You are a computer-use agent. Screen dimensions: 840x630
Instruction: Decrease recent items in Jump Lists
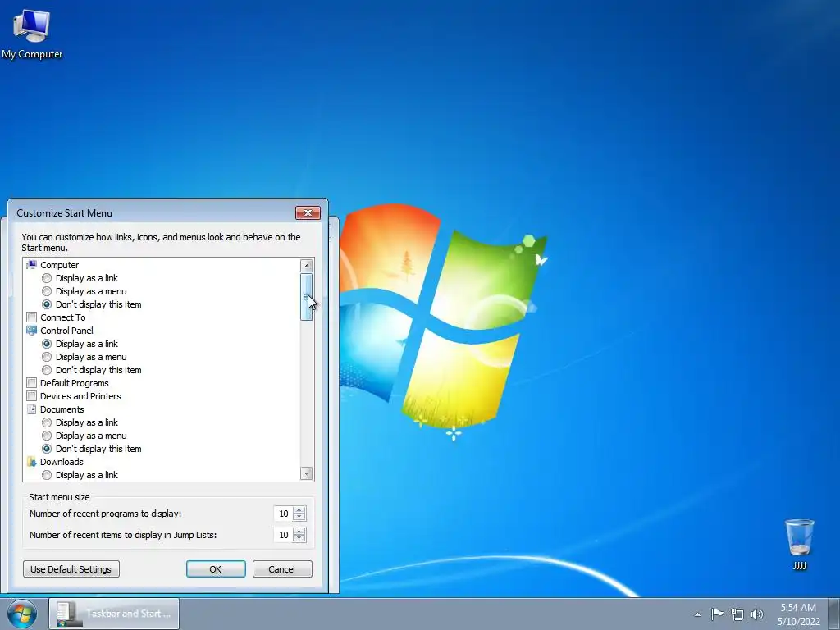[299, 539]
